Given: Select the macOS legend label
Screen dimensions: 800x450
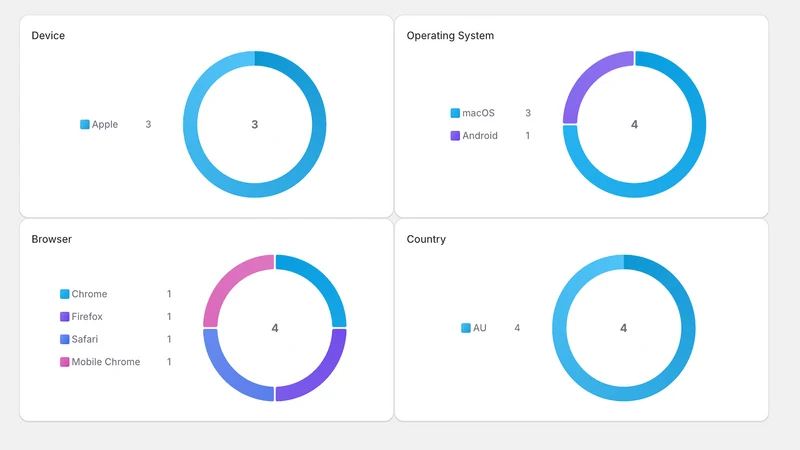Looking at the screenshot, I should [478, 113].
